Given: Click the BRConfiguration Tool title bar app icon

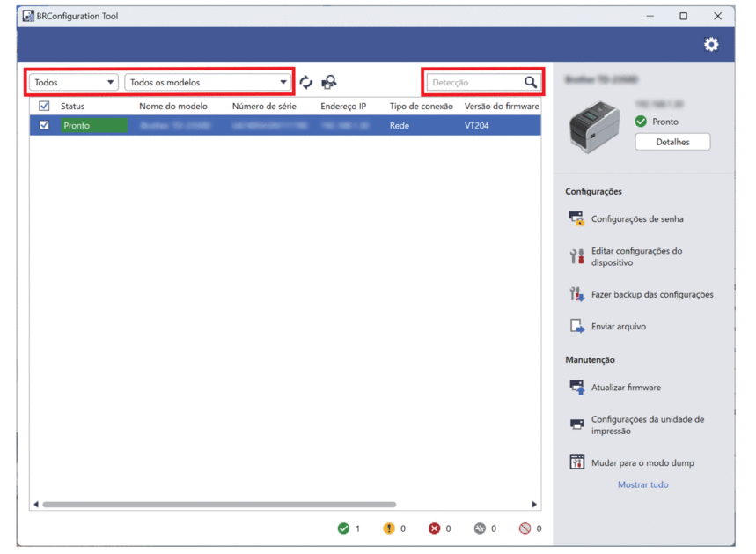Looking at the screenshot, I should point(28,16).
